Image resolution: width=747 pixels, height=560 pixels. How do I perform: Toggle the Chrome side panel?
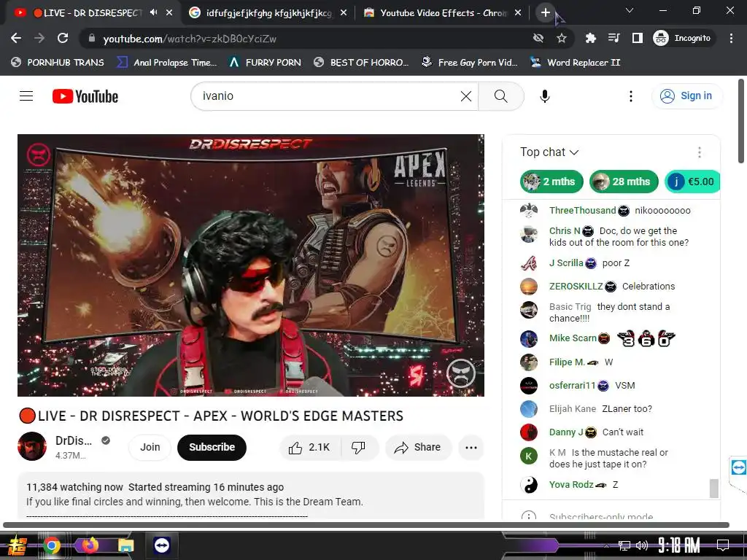point(638,38)
